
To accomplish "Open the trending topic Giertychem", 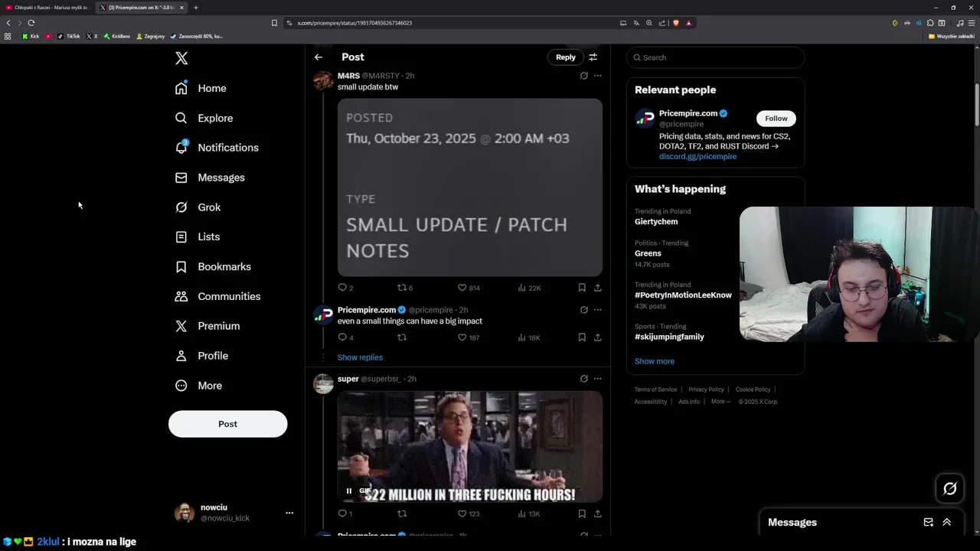I will tap(656, 222).
